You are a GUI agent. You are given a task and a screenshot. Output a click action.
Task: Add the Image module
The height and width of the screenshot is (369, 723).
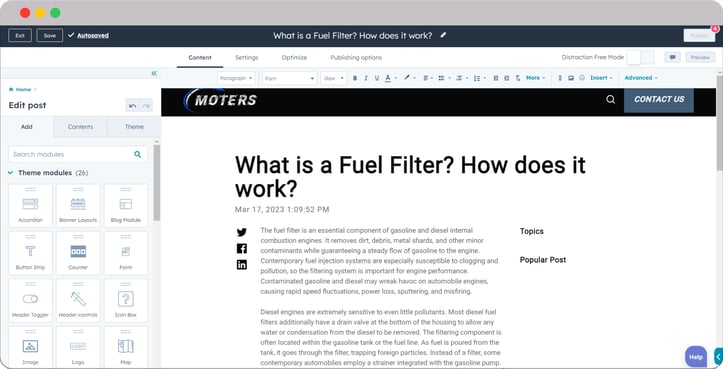30,347
